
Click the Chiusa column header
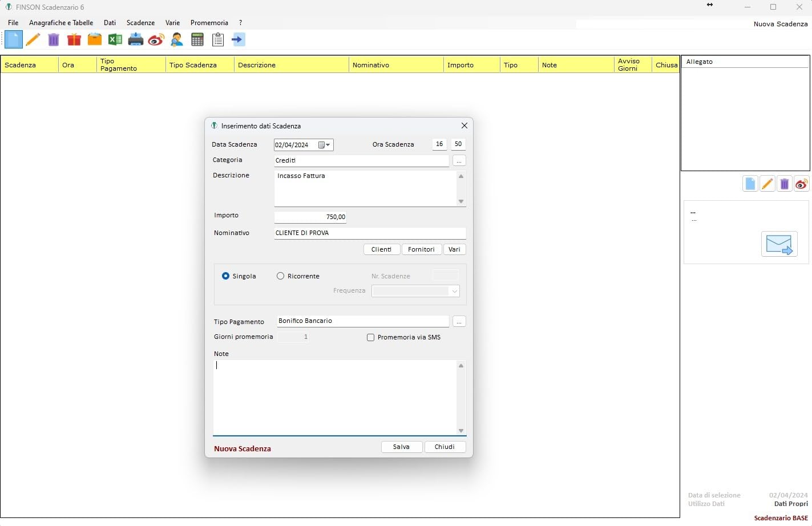click(666, 64)
